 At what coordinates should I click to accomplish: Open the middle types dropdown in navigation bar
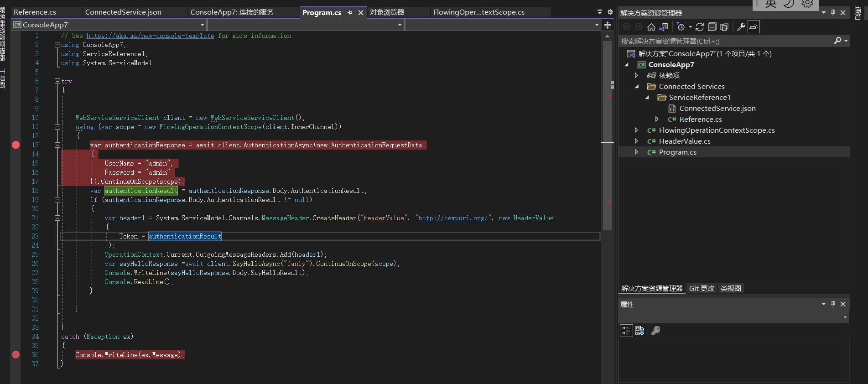click(400, 25)
